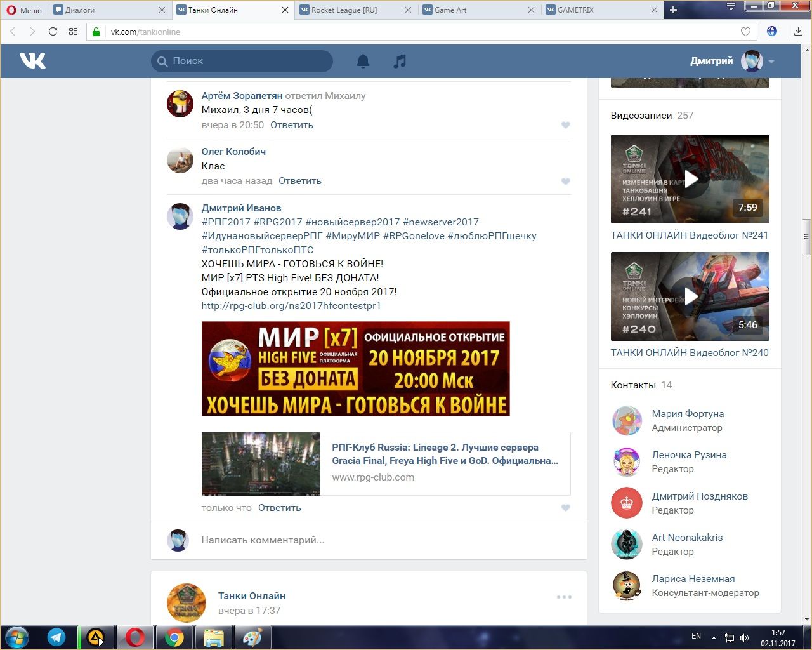Launch Telegram from the taskbar
The height and width of the screenshot is (650, 812).
56,637
